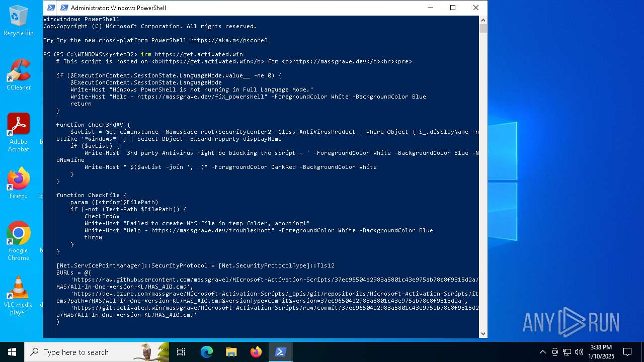Click the PowerShell title bar icon

point(64,8)
